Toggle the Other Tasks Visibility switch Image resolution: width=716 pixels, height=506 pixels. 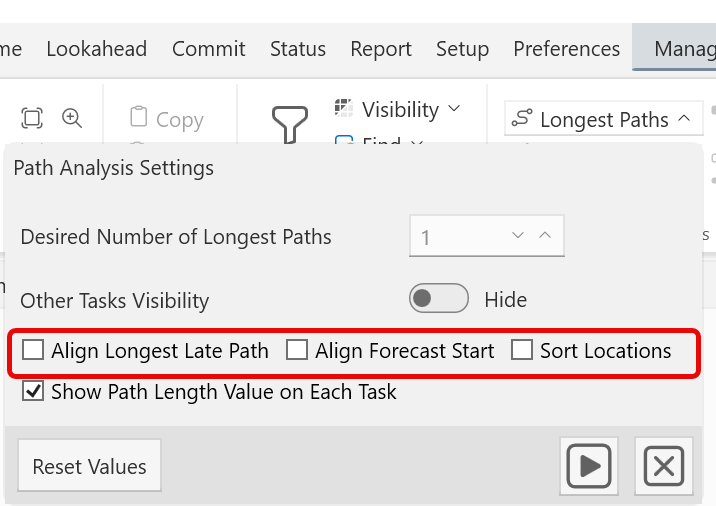[438, 299]
